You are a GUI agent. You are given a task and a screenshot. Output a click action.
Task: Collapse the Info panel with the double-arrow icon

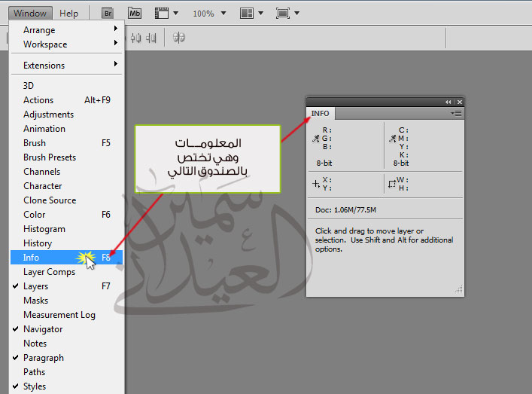[x=448, y=102]
